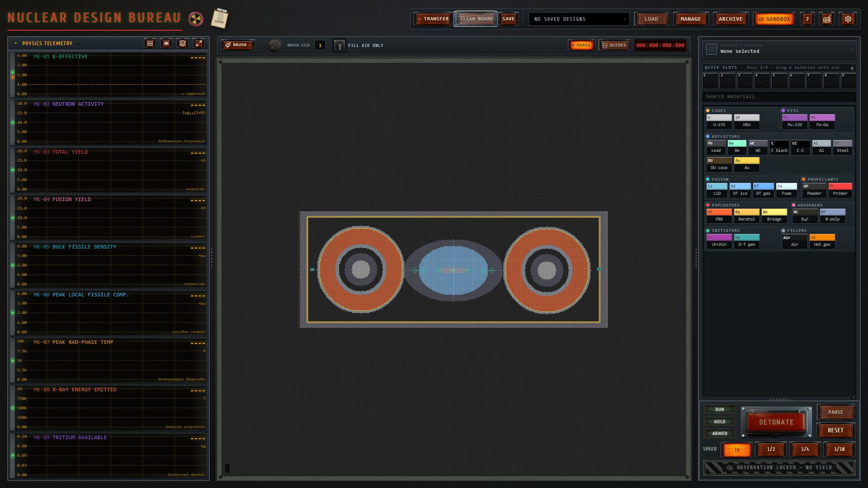
Task: Select the Au gold reflector swatch
Action: click(x=746, y=164)
